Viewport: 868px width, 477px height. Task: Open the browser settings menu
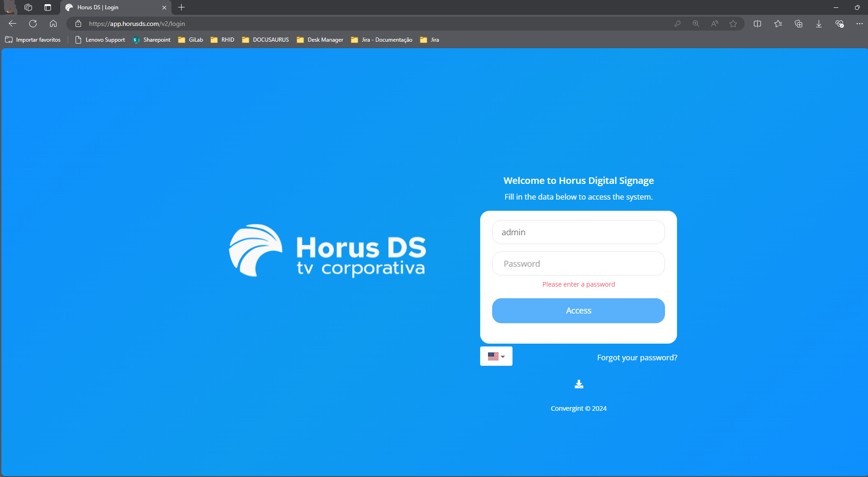(x=860, y=24)
